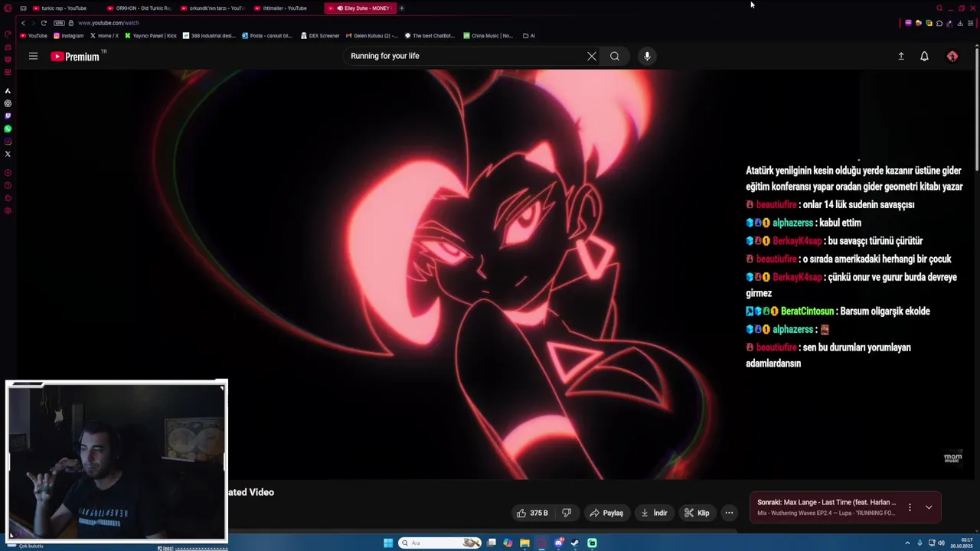Clear the search box text

point(592,56)
